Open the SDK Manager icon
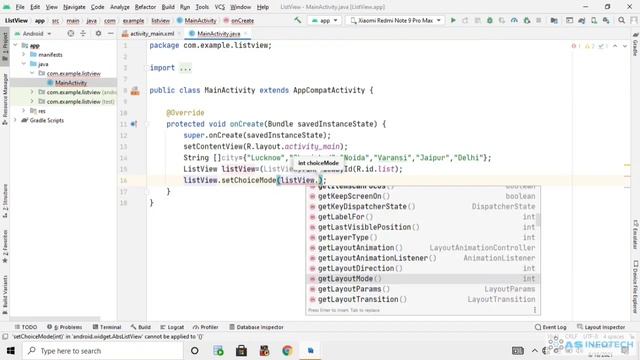This screenshot has height=360, width=640. tap(606, 20)
